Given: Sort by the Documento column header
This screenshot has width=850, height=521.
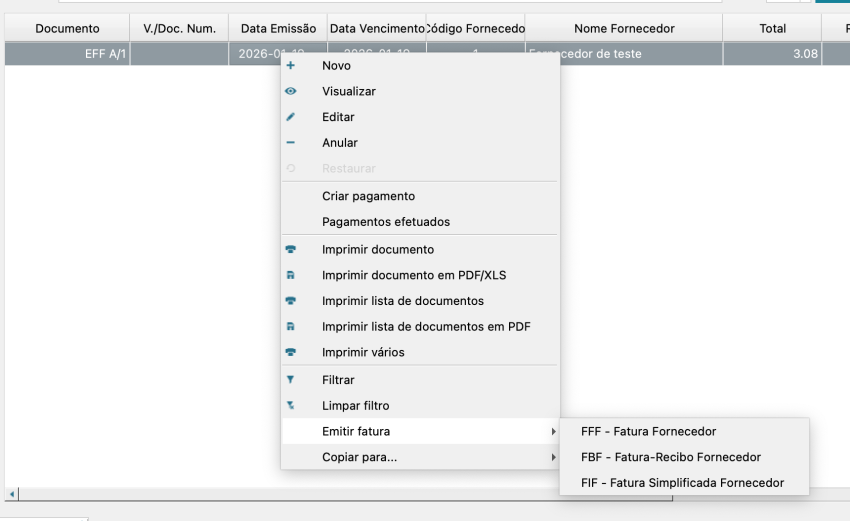Looking at the screenshot, I should point(67,28).
